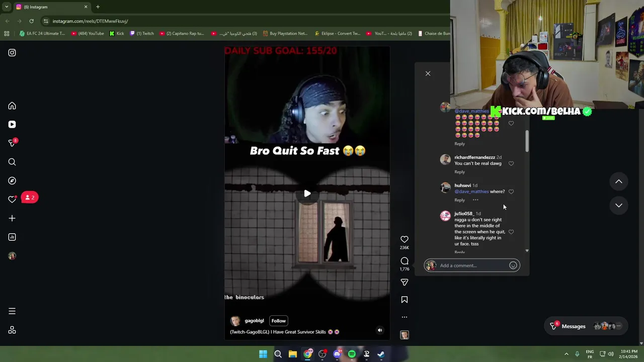This screenshot has height=362, width=644.
Task: Create new post with plus icon
Action: pyautogui.click(x=12, y=218)
